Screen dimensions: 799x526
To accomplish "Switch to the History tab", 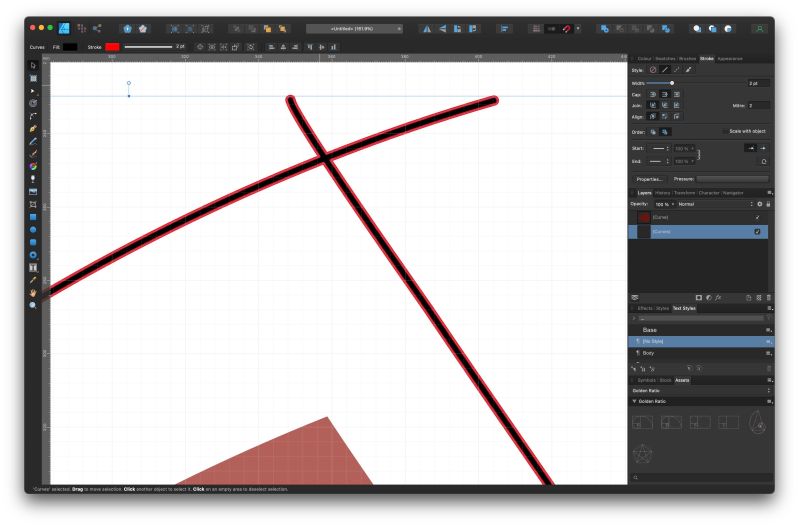I will point(662,193).
